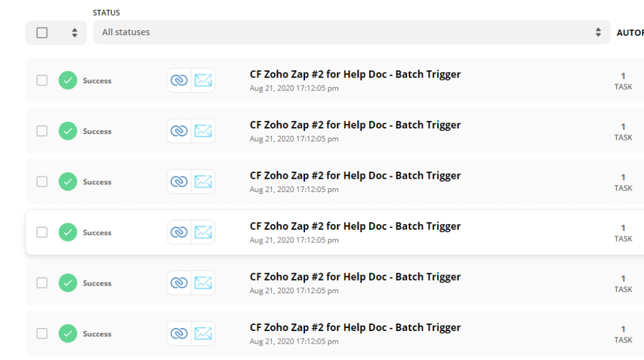This screenshot has height=360, width=644.
Task: Toggle the select-all checkbox above list
Action: pos(42,33)
